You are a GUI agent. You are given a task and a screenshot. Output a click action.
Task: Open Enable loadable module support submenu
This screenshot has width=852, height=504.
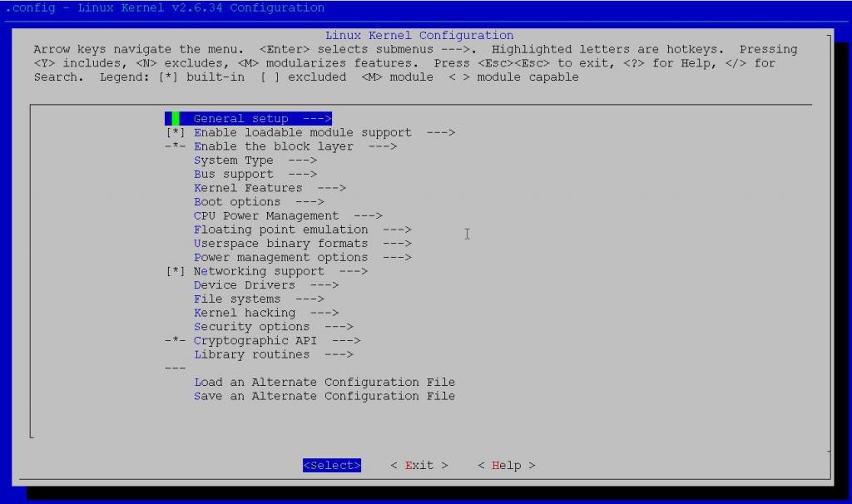tap(324, 132)
